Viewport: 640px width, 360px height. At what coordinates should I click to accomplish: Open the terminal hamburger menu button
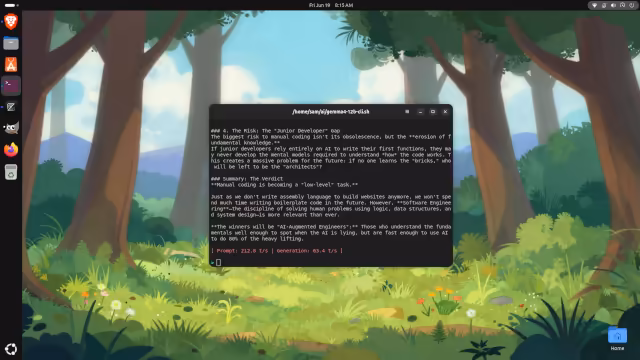(407, 111)
